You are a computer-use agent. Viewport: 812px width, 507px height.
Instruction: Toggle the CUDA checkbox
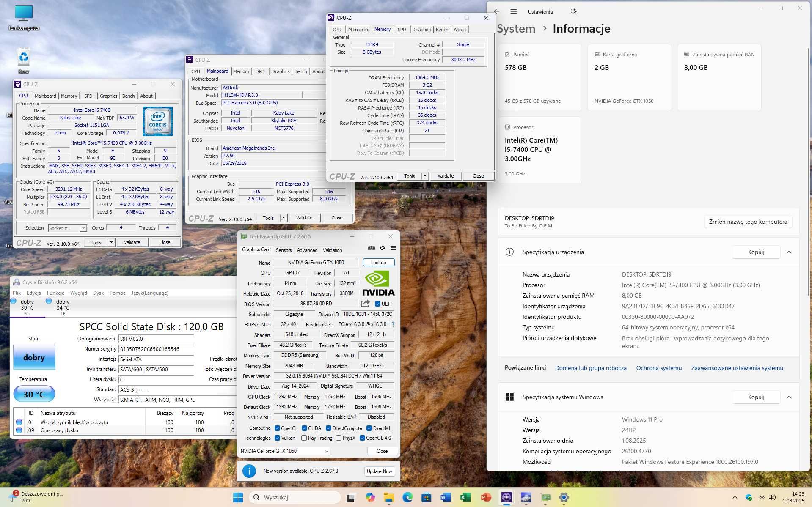pyautogui.click(x=304, y=428)
